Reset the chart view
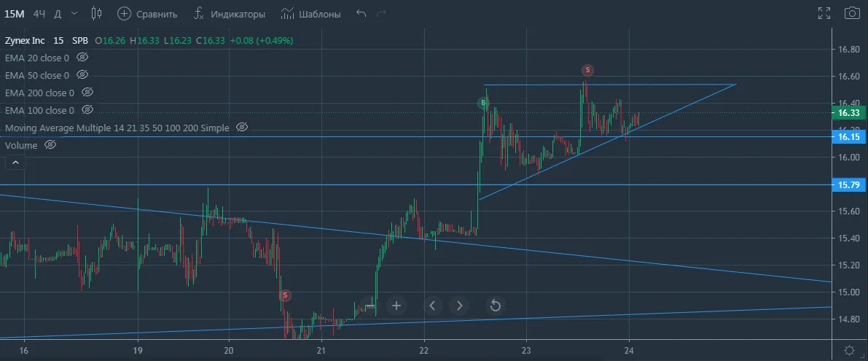Image resolution: width=868 pixels, height=361 pixels. tap(496, 306)
